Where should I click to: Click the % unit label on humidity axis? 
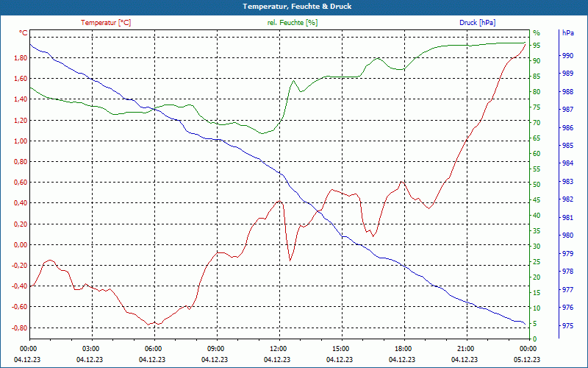(x=537, y=32)
